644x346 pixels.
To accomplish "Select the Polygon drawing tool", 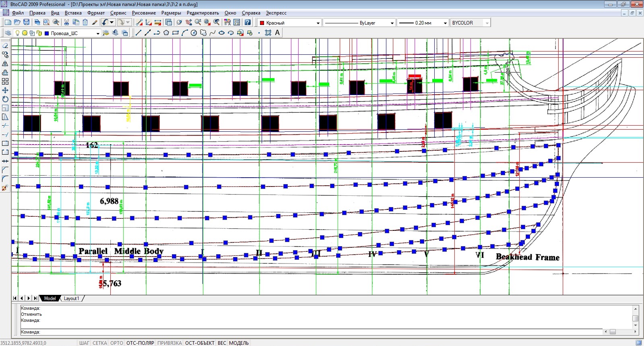I will click(x=166, y=33).
